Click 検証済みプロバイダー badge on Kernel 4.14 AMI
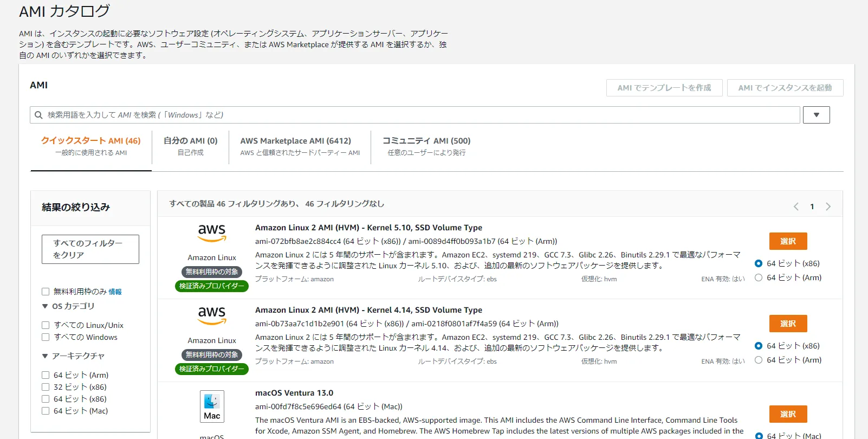Viewport: 868px width, 439px height. (212, 369)
